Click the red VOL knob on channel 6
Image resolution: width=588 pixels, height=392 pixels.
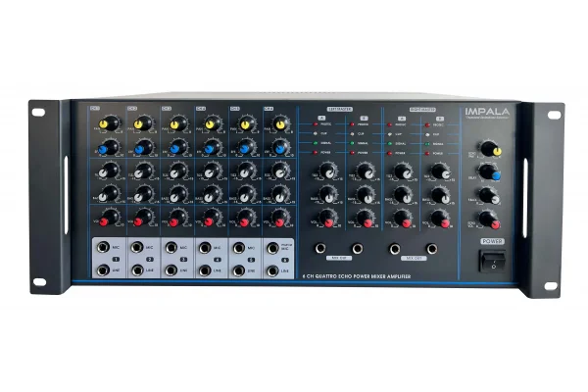280,219
